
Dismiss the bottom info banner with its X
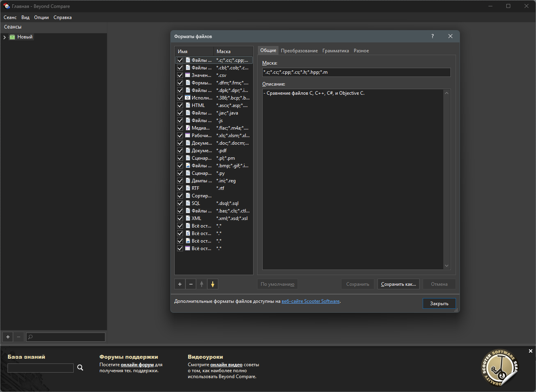tap(530, 351)
